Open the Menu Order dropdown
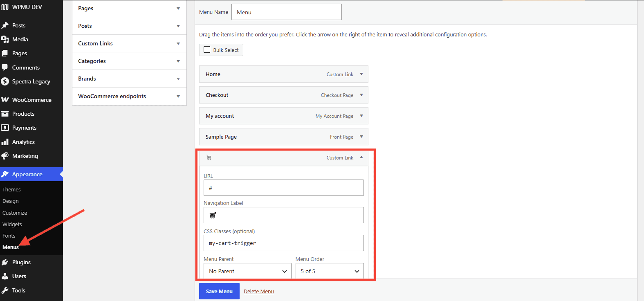The width and height of the screenshot is (644, 301). click(330, 271)
